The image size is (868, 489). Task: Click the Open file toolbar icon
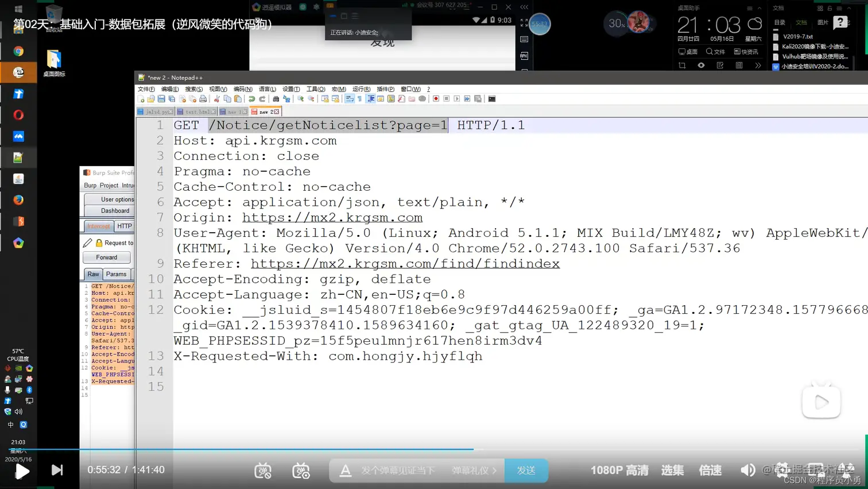coord(151,99)
